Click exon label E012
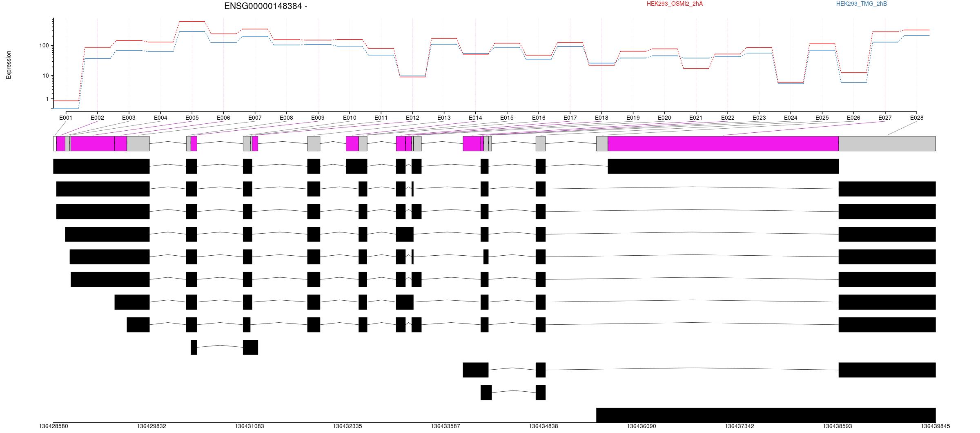The height and width of the screenshot is (433, 980). (412, 118)
